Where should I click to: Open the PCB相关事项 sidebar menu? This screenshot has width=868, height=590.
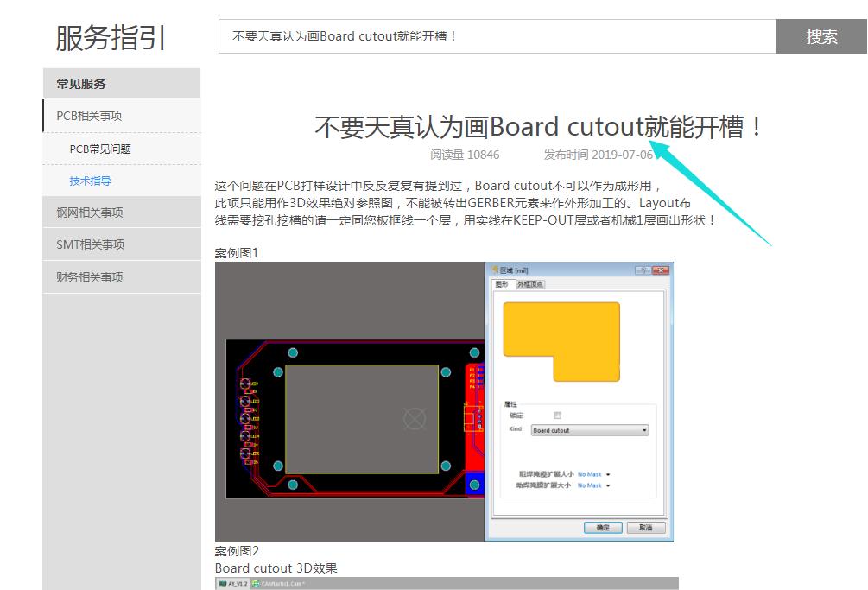[121, 116]
